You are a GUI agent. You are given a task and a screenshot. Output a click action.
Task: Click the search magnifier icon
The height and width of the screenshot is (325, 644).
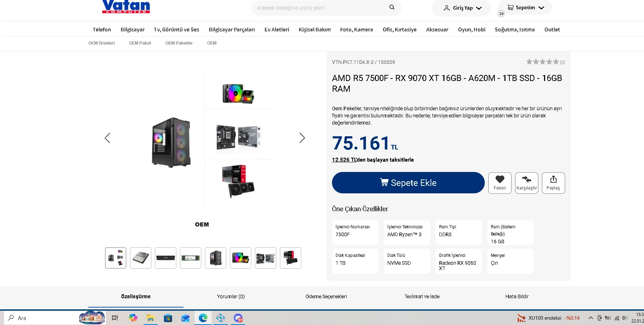[x=392, y=7]
